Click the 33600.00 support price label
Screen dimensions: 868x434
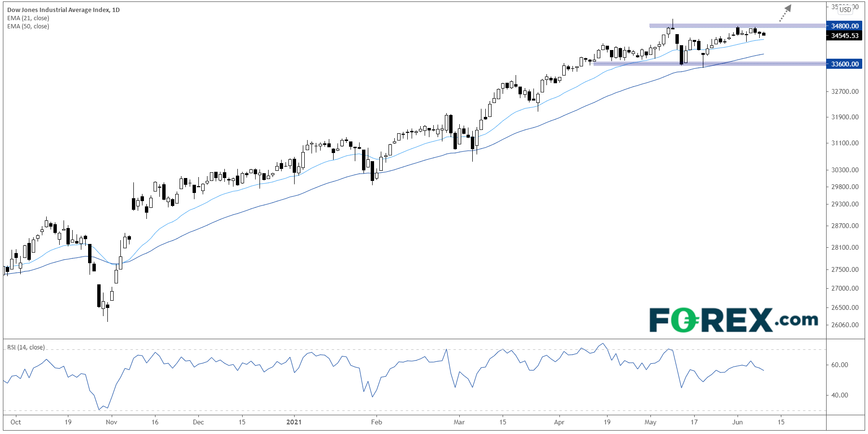tap(844, 64)
